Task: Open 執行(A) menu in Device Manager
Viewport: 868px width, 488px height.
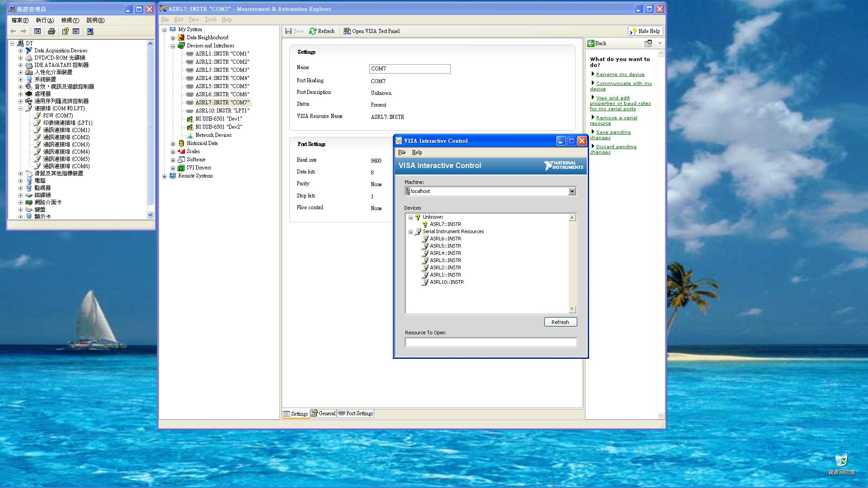Action: (x=45, y=20)
